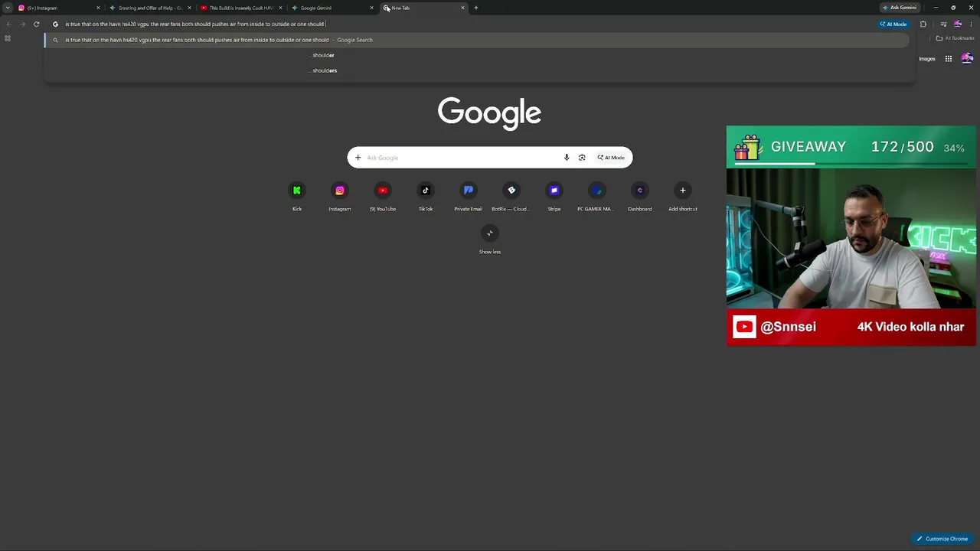This screenshot has width=980, height=551.
Task: Open the (9) YouTube shortcut
Action: click(x=383, y=196)
